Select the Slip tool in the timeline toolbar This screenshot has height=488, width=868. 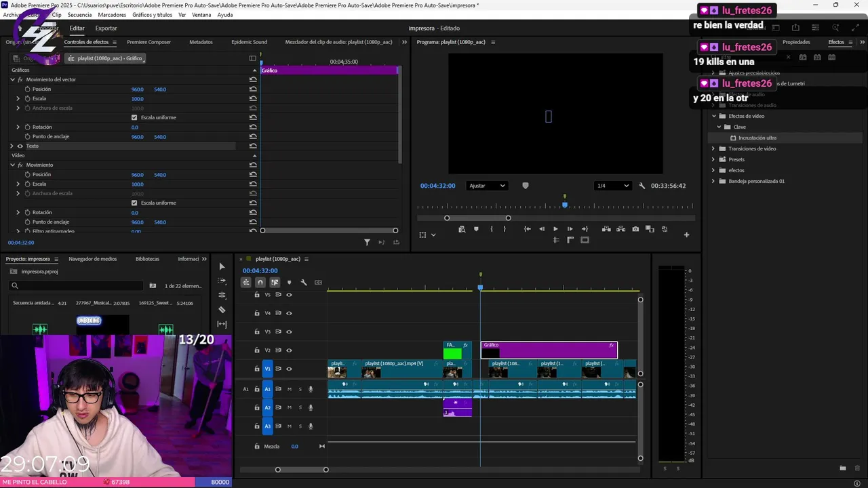(222, 324)
